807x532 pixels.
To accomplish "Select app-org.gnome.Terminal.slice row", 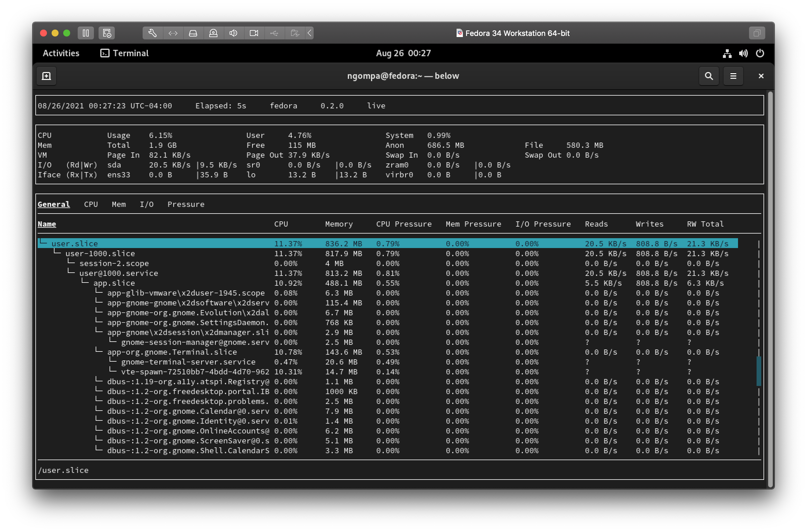I will click(388, 352).
